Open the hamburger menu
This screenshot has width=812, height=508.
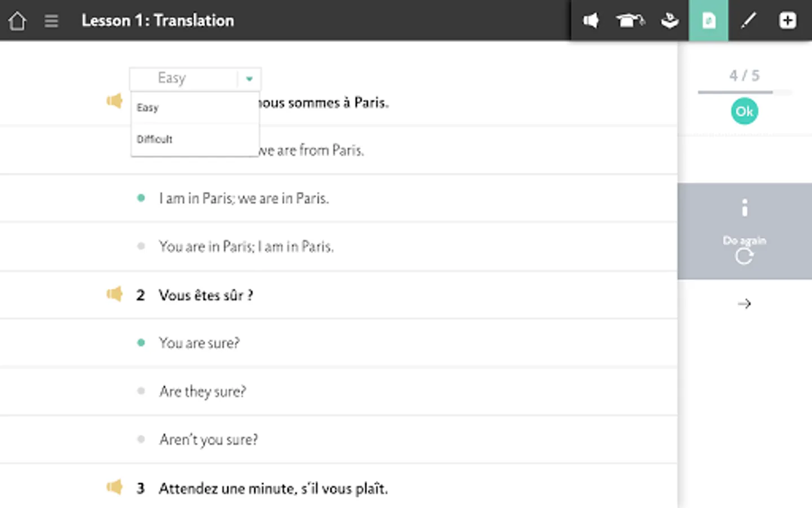point(51,21)
